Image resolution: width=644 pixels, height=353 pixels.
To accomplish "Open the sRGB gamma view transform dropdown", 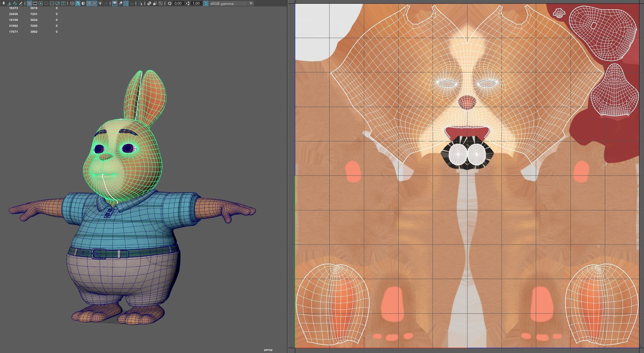I will click(231, 3).
